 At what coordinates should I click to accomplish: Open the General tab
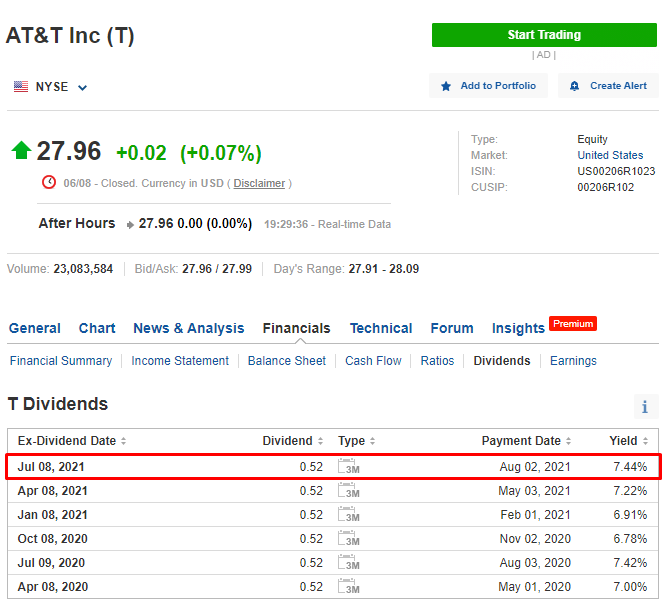(35, 328)
